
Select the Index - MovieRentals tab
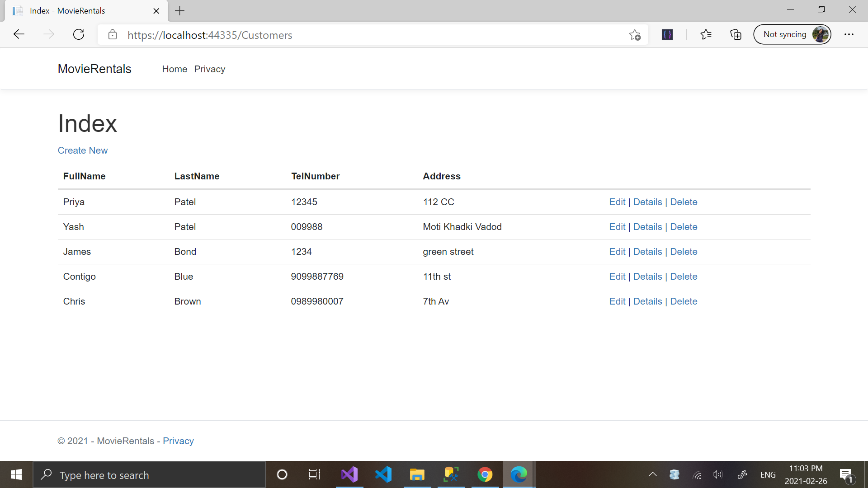tap(86, 11)
